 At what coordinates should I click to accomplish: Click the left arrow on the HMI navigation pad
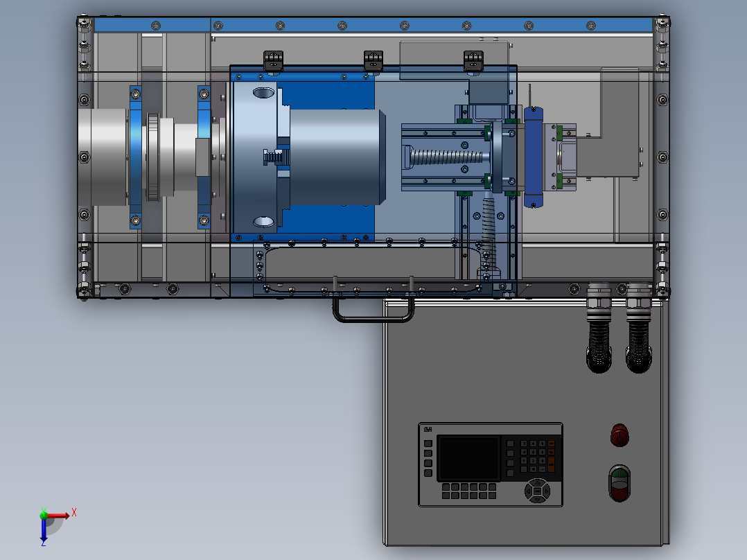[x=528, y=491]
